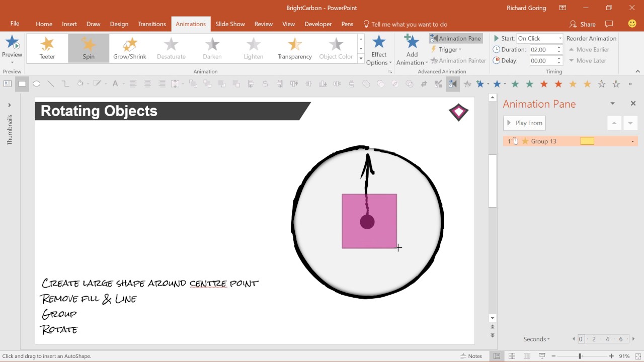Click Add Animation button
The height and width of the screenshot is (362, 644).
point(412,50)
